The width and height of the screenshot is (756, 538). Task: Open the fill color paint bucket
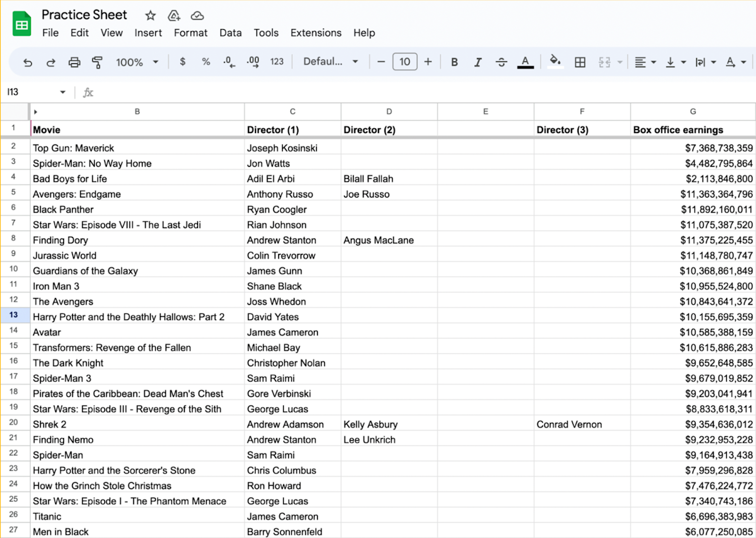(x=555, y=62)
